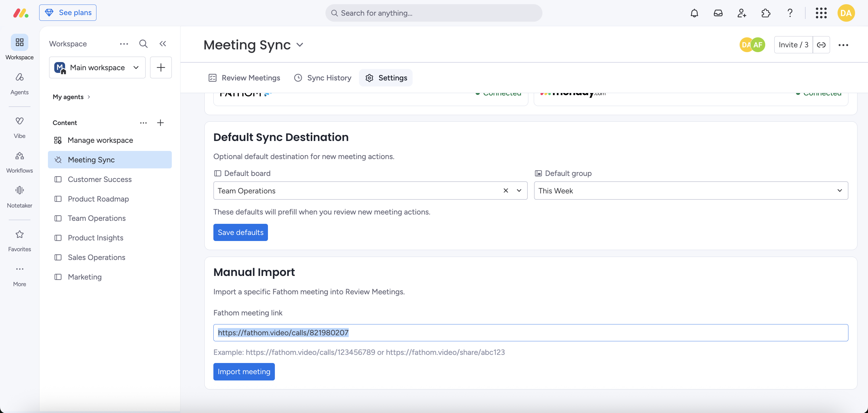
Task: Open Workflows in the left rail
Action: click(20, 162)
